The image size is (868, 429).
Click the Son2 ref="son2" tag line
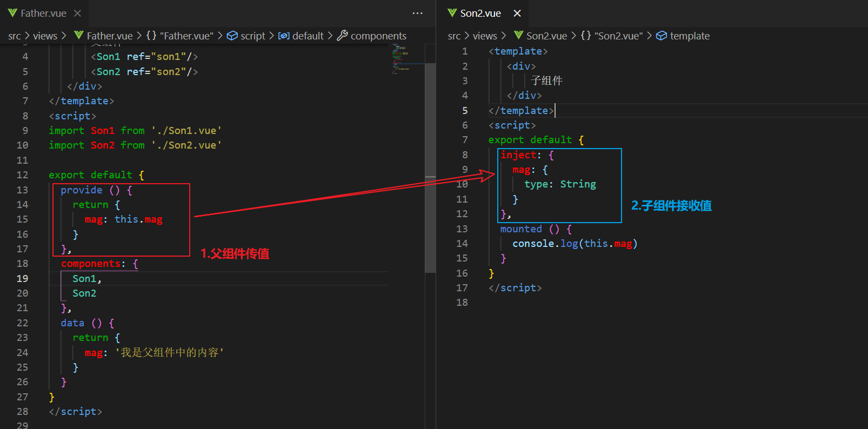tap(144, 71)
